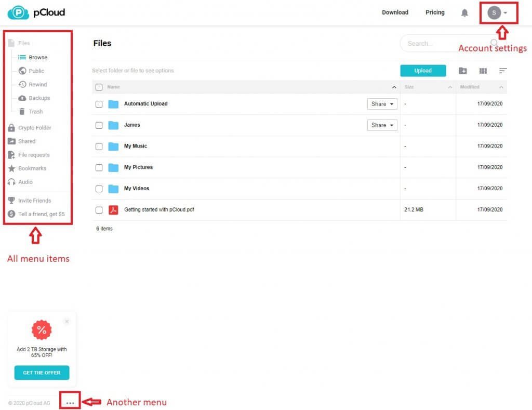532x410 pixels.
Task: Switch to grid view icon
Action: (483, 71)
